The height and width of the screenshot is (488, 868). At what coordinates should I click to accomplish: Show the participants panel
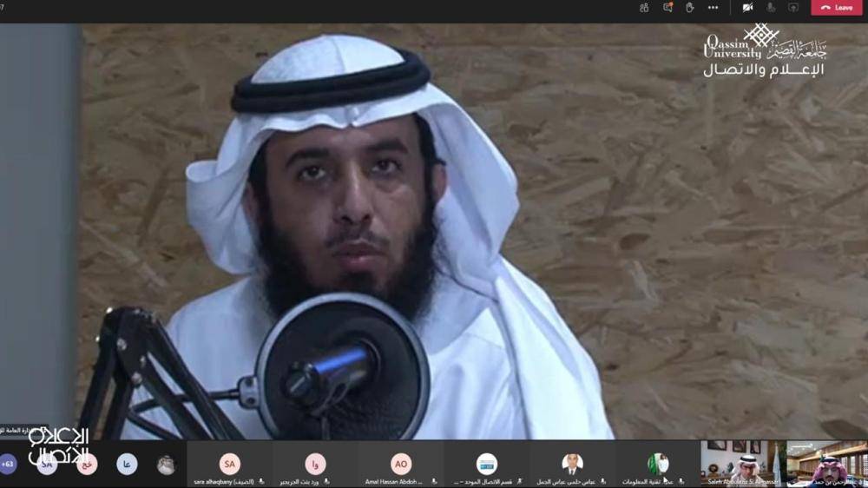pos(644,8)
